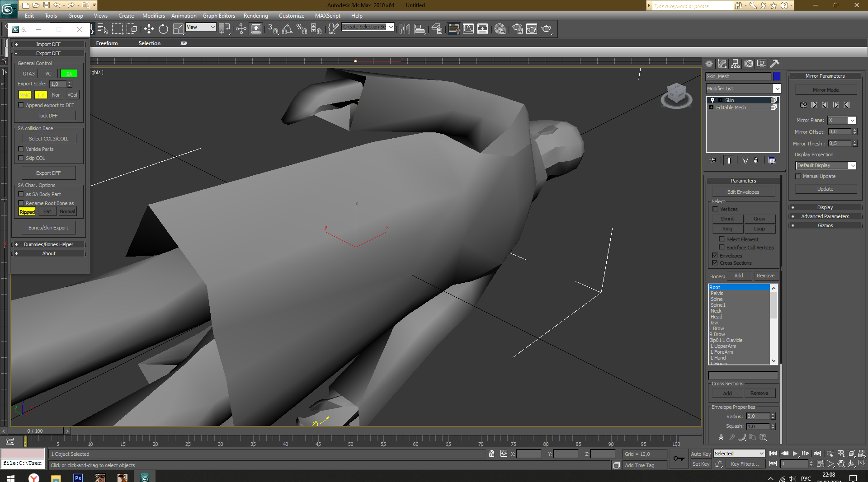
Task: Enable Append export to DFF checkbox
Action: (21, 105)
